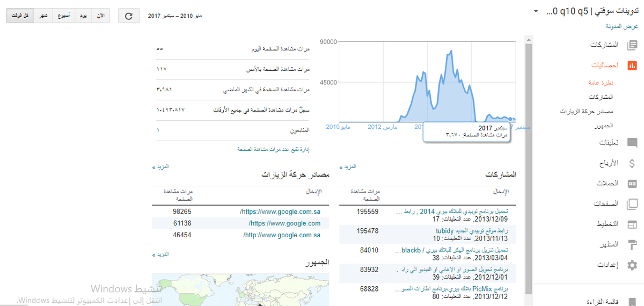Select the كل الوقت time range tab
The image size is (644, 306).
[x=20, y=16]
